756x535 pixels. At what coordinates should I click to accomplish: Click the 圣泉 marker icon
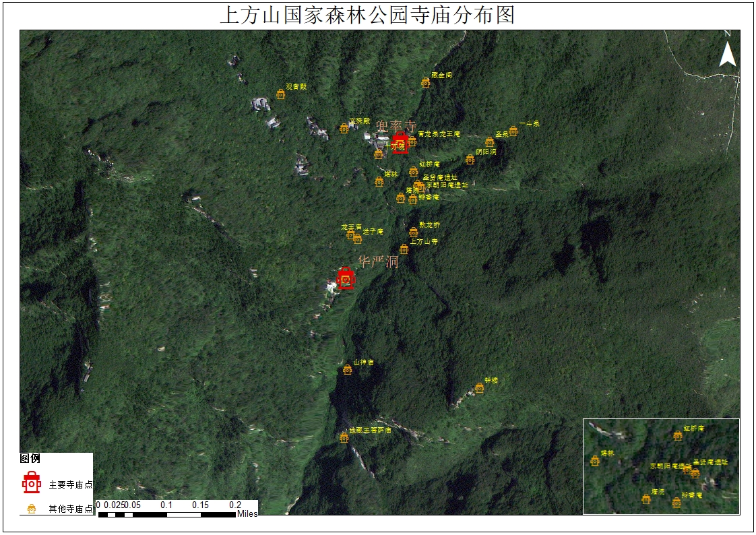tap(490, 142)
